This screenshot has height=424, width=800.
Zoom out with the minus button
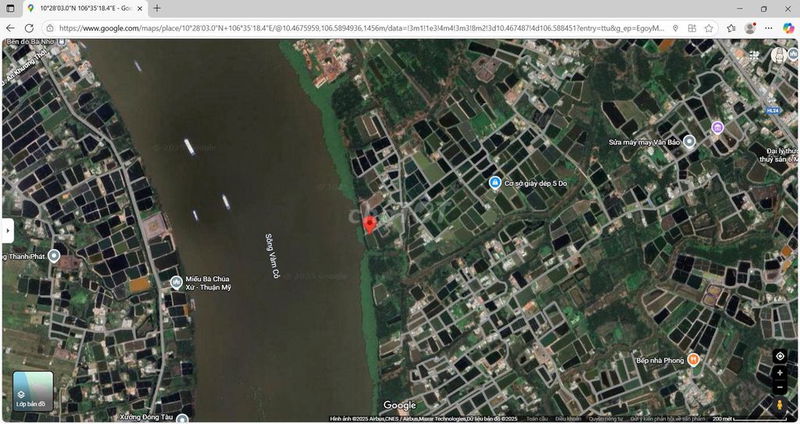tap(780, 388)
